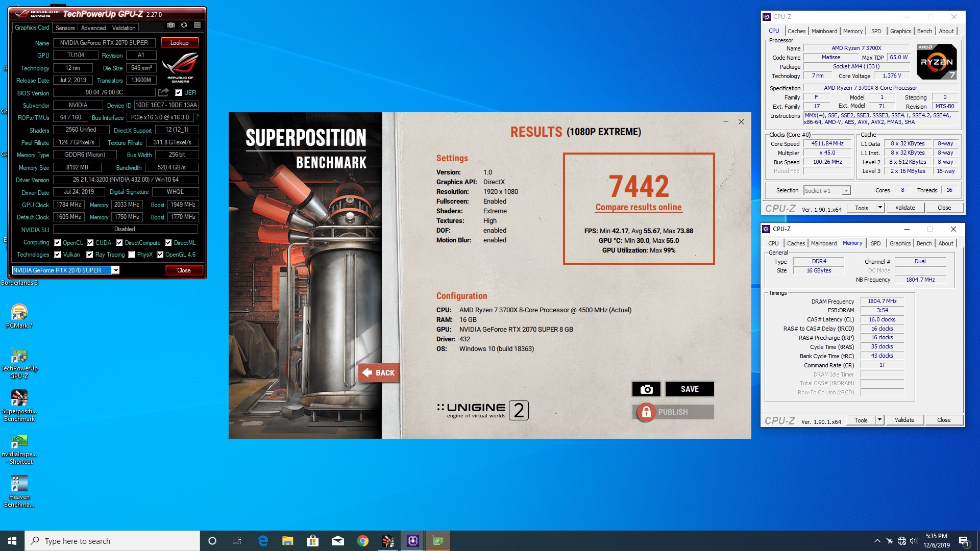Click the network icon in system tray

point(902,541)
